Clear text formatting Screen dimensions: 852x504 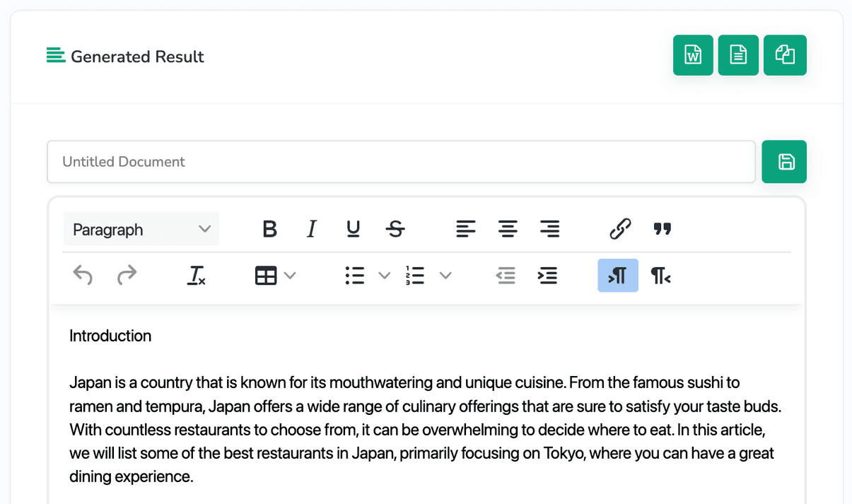(196, 276)
